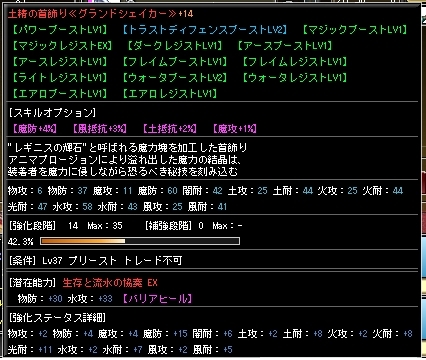Click the item title 土精の首飾り
Viewport: 426px width, 360px height.
(37, 14)
